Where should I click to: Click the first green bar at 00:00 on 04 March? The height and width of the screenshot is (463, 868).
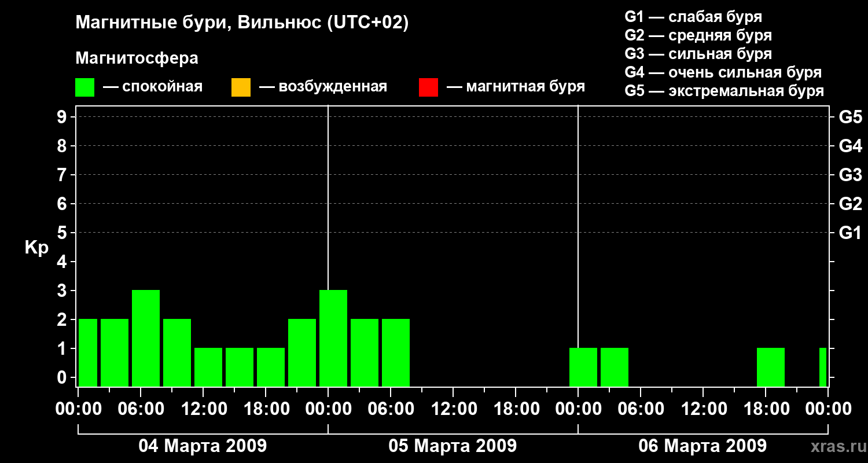88,352
